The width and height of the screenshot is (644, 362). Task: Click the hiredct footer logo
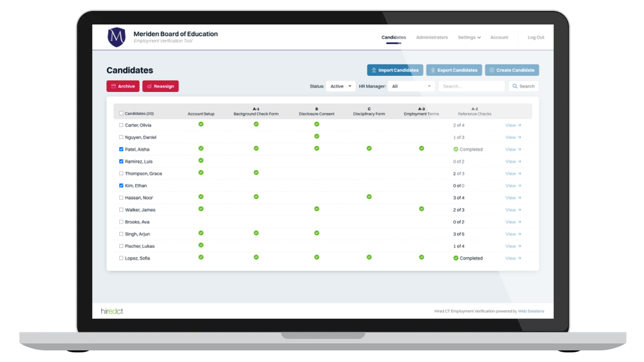tap(111, 311)
